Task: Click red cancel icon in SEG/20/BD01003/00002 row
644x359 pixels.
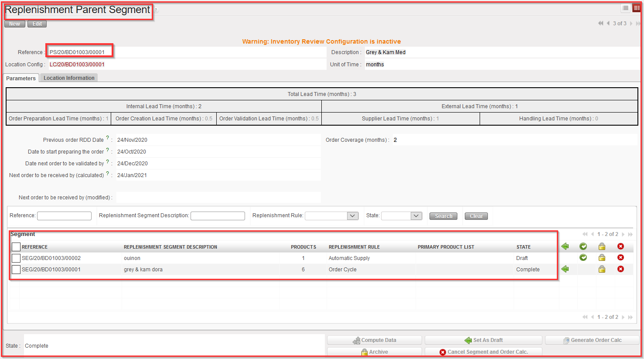Action: coord(620,258)
